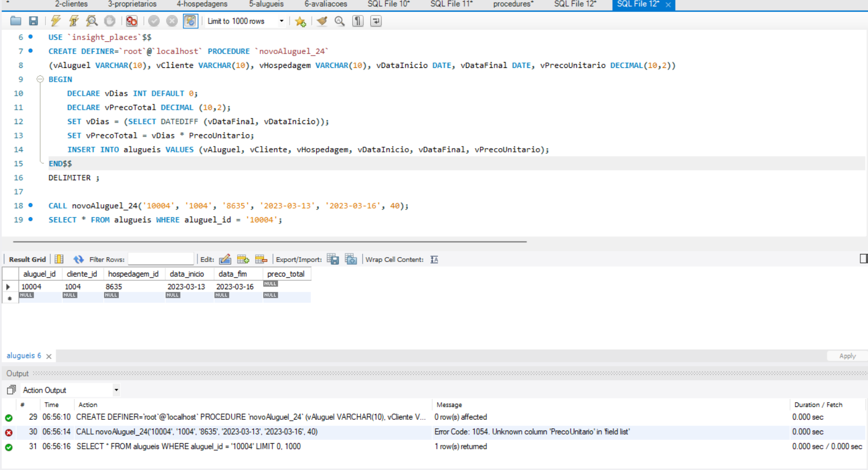The height and width of the screenshot is (470, 868).
Task: Click the editor horizontal scrollbar
Action: coord(270,242)
